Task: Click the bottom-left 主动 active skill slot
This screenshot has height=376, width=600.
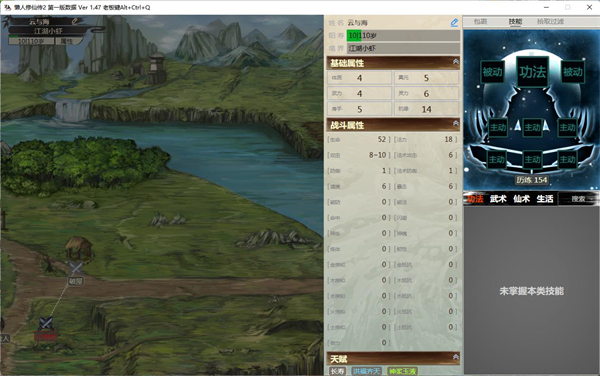Action: [x=497, y=160]
